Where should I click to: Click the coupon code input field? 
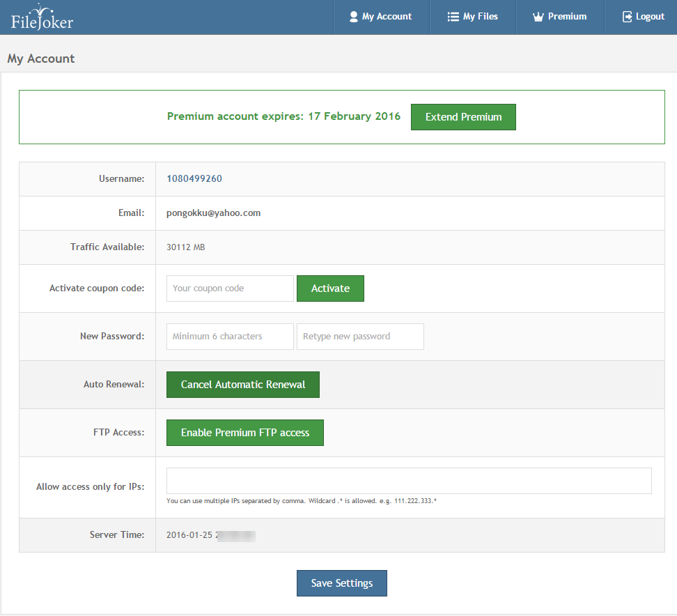point(229,288)
